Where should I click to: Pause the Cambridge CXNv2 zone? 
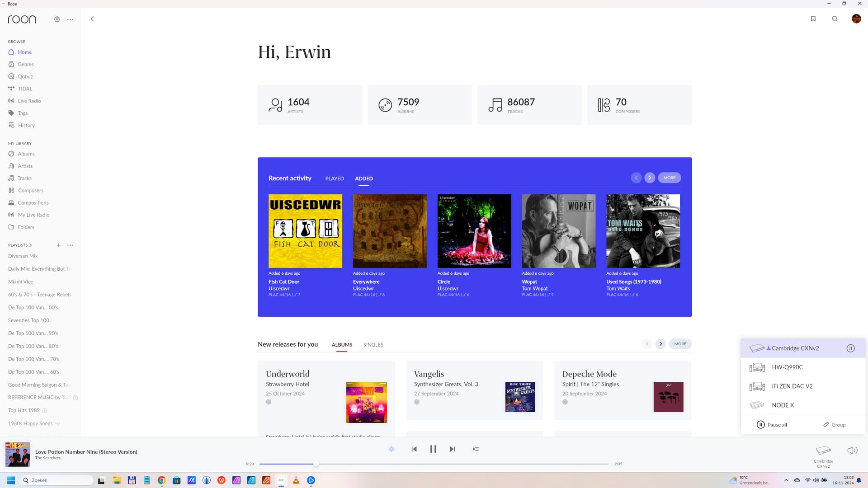coord(850,348)
